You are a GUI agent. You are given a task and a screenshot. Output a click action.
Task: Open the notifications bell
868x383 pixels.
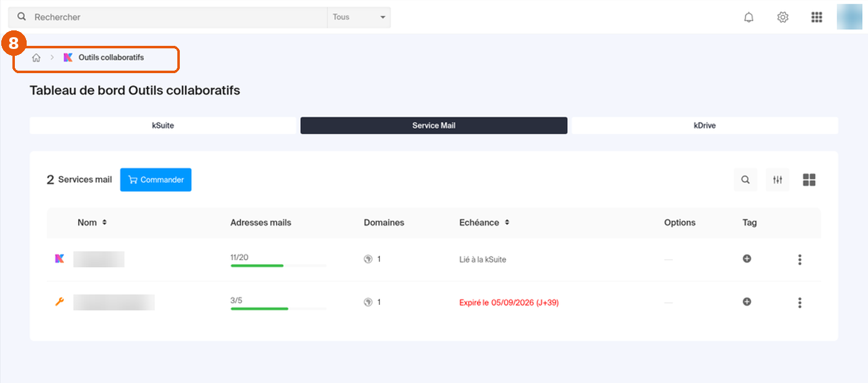749,17
